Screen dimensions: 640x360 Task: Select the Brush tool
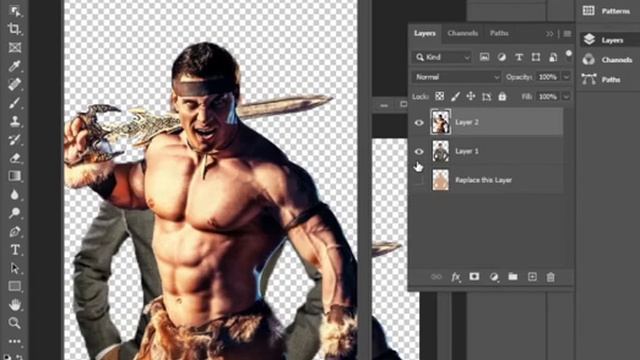15,102
